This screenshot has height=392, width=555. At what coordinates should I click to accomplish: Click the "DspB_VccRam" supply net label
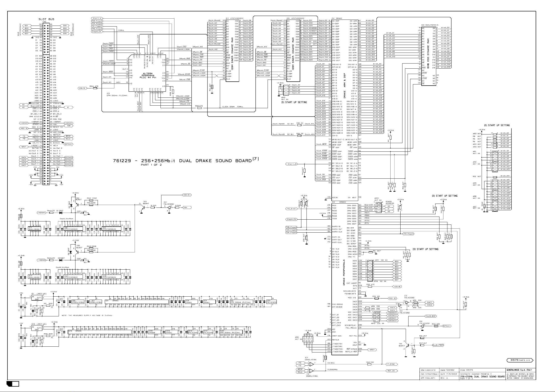click(x=62, y=267)
